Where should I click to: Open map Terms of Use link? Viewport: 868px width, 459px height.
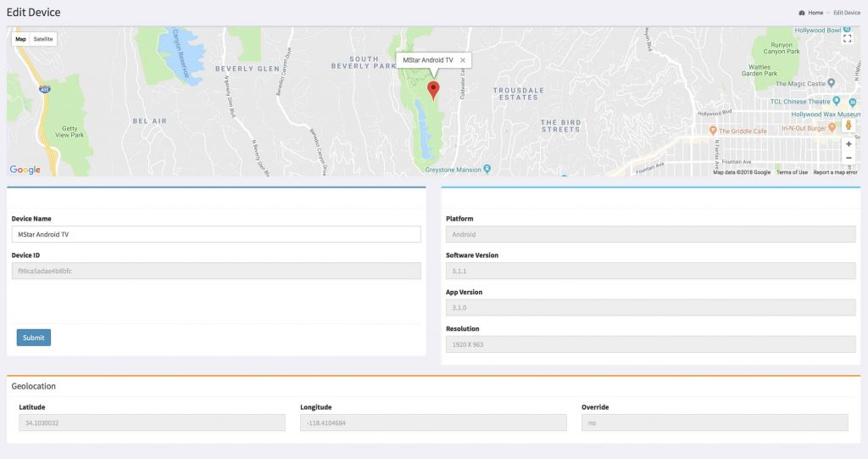point(792,172)
